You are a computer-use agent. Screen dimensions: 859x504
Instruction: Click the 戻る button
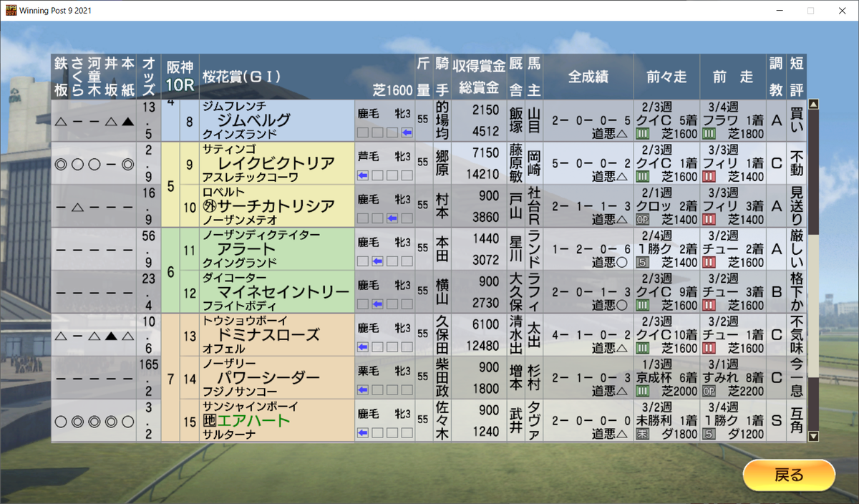pos(789,475)
